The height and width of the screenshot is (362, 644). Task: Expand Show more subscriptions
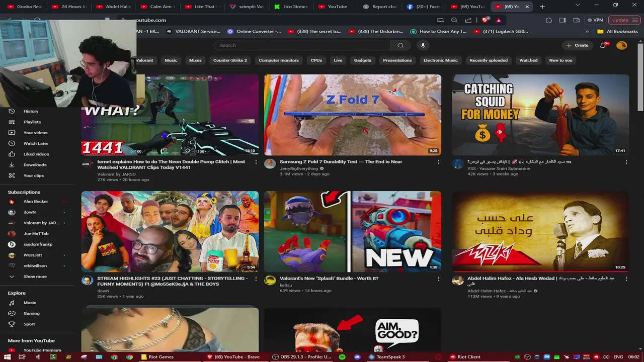tap(35, 277)
